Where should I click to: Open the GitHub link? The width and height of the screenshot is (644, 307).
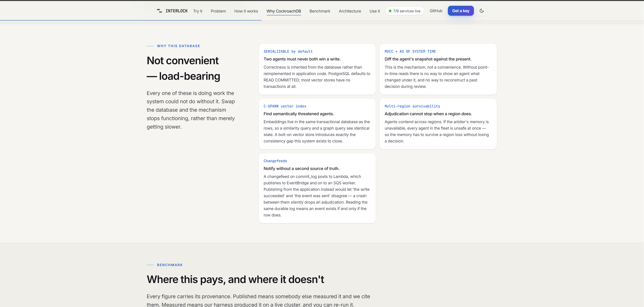(x=436, y=11)
